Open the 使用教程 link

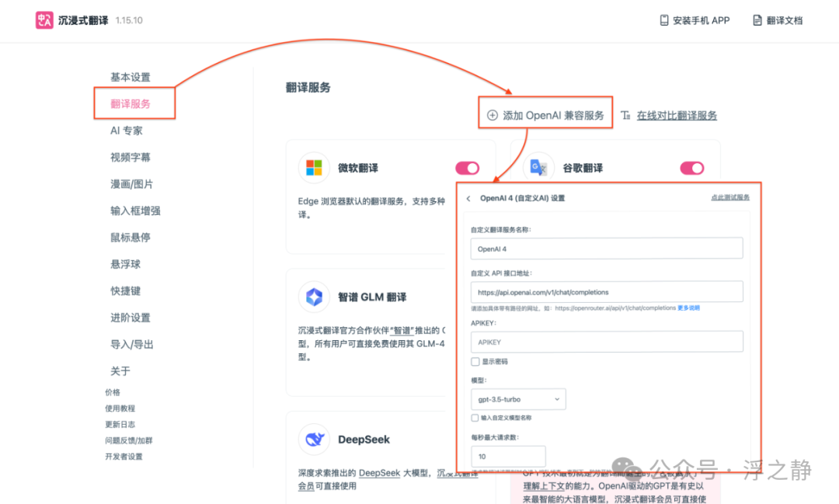click(120, 408)
